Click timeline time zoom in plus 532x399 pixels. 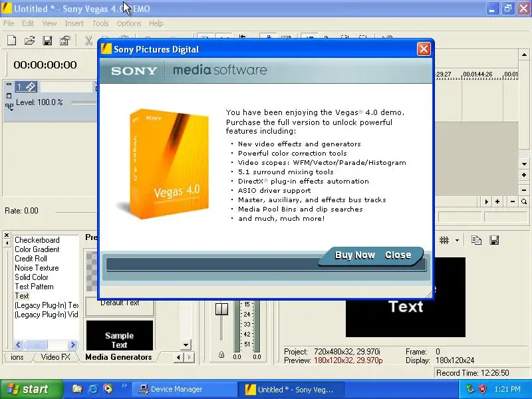(497, 202)
